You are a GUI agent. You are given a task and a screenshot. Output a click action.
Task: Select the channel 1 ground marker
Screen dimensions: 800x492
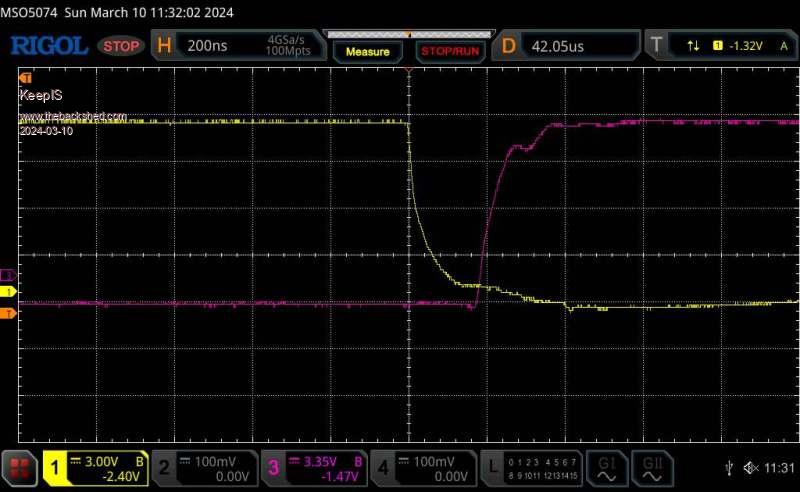10,291
